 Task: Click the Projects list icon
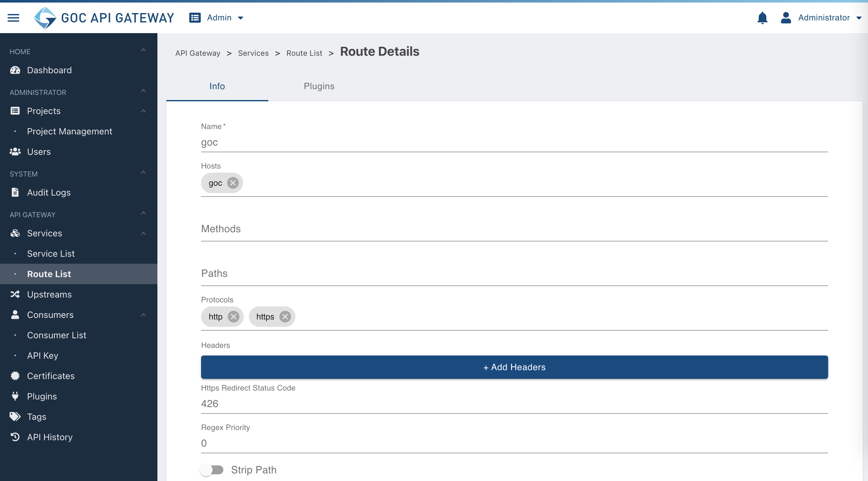pos(15,111)
